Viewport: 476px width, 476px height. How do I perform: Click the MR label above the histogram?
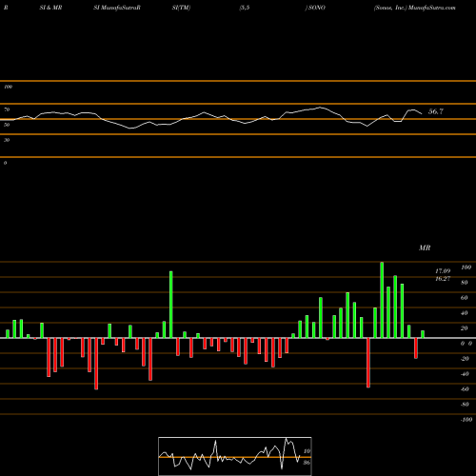tap(425, 248)
